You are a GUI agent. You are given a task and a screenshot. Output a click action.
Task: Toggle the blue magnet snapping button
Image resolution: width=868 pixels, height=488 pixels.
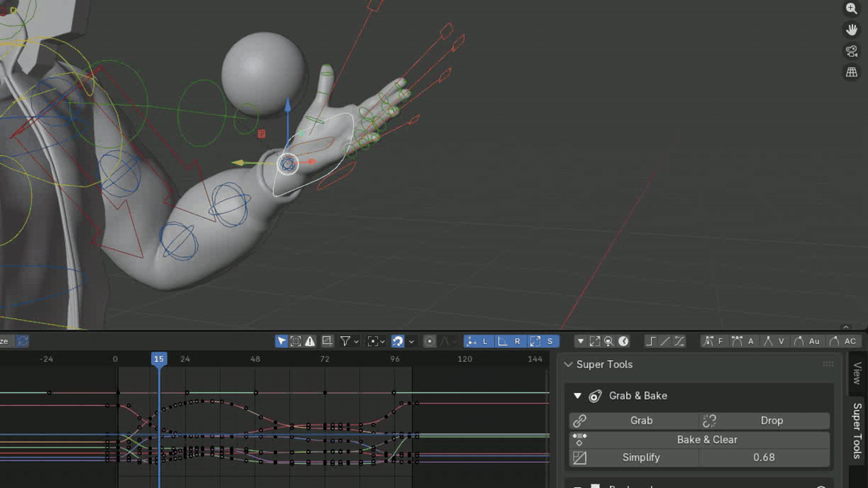pyautogui.click(x=398, y=341)
